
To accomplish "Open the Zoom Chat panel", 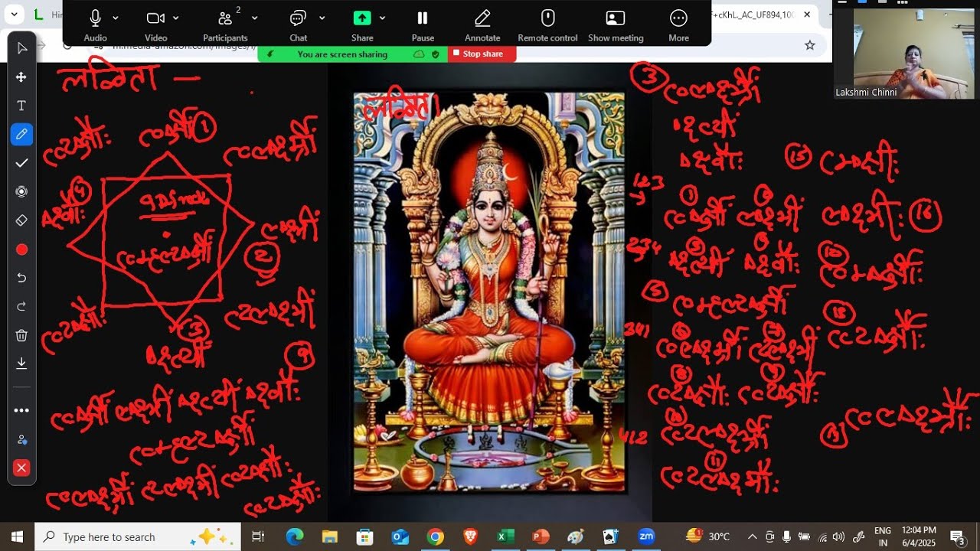I will (299, 24).
